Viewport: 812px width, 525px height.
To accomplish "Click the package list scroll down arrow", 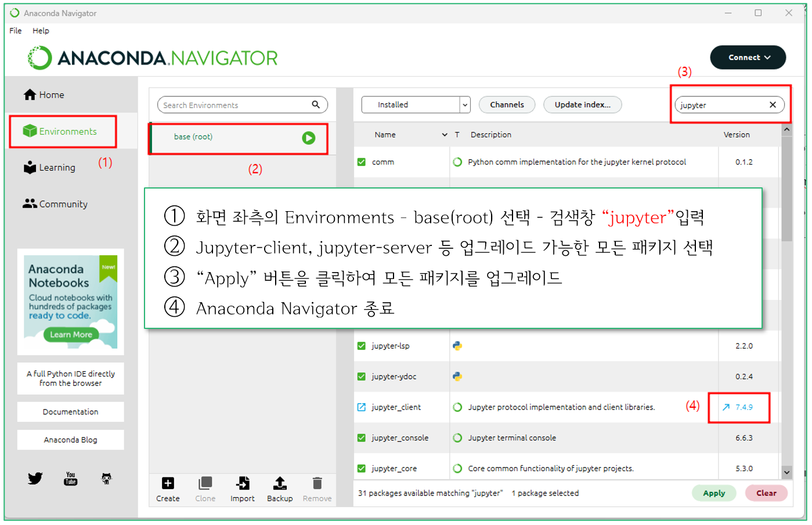I will pos(786,472).
